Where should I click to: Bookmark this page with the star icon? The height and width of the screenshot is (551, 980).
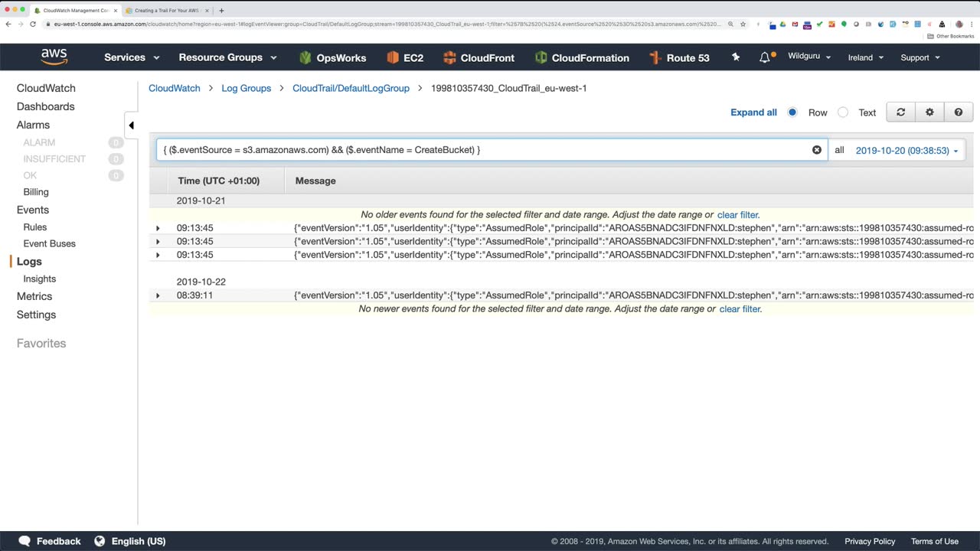point(743,24)
